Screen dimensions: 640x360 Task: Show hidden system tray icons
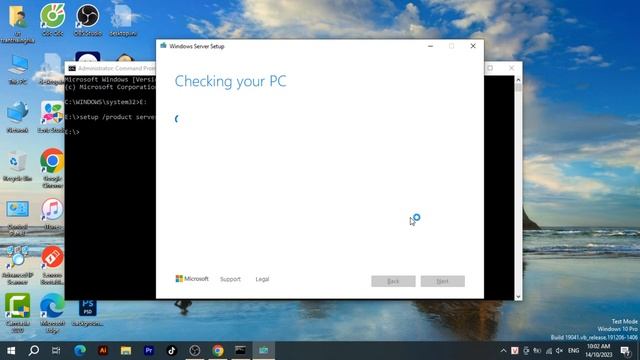tap(503, 351)
